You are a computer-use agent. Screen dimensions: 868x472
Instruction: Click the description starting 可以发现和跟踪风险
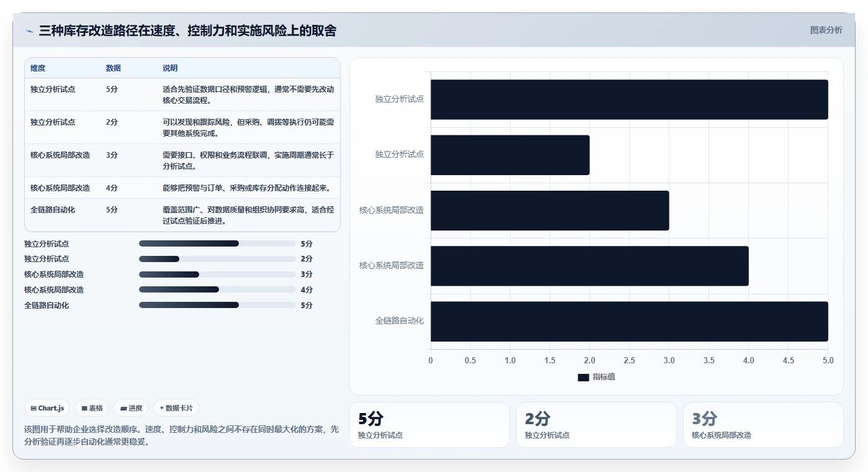(248, 127)
